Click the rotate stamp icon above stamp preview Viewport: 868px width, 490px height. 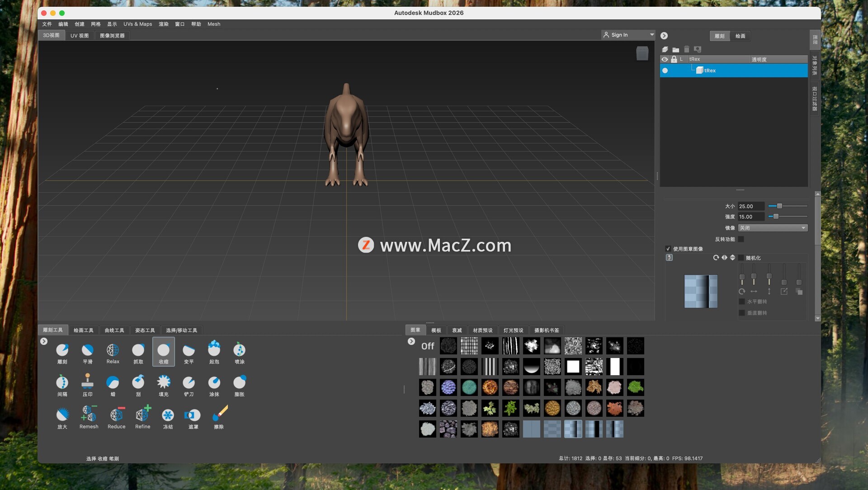point(716,258)
